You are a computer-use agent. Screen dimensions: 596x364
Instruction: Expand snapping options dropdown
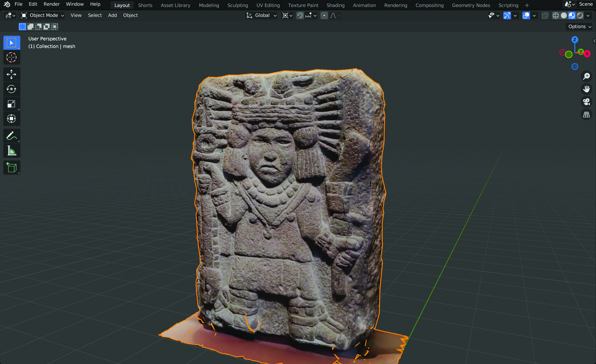click(311, 15)
